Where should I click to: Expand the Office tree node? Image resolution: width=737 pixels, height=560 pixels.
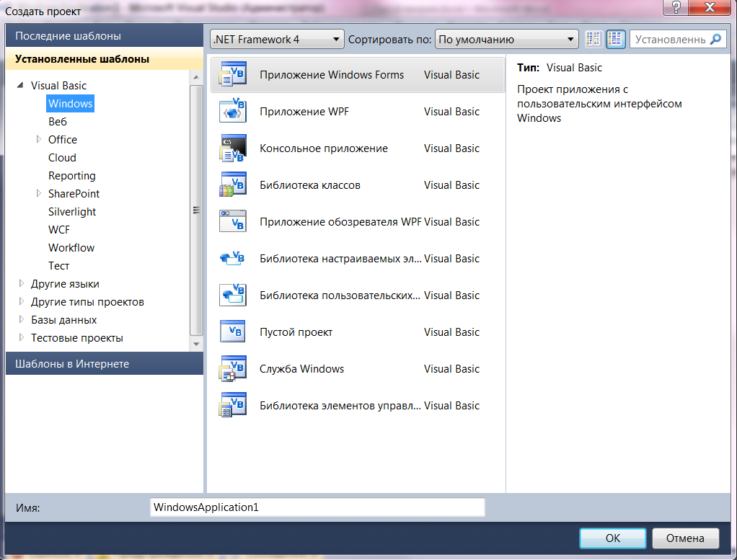tap(38, 139)
